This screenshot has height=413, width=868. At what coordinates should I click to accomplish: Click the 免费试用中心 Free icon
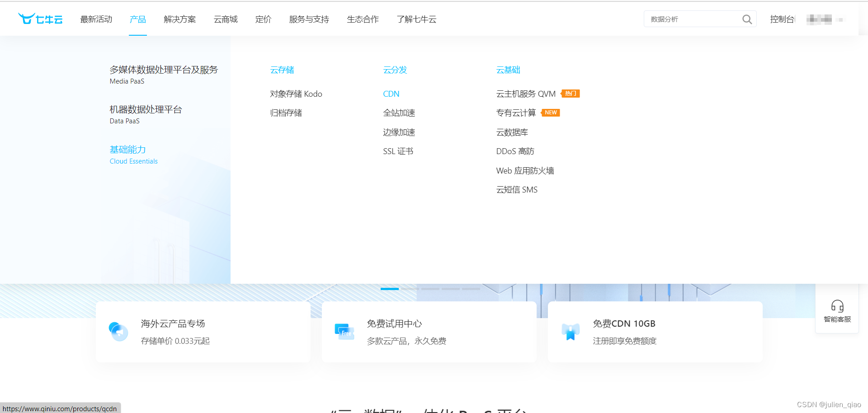point(344,332)
